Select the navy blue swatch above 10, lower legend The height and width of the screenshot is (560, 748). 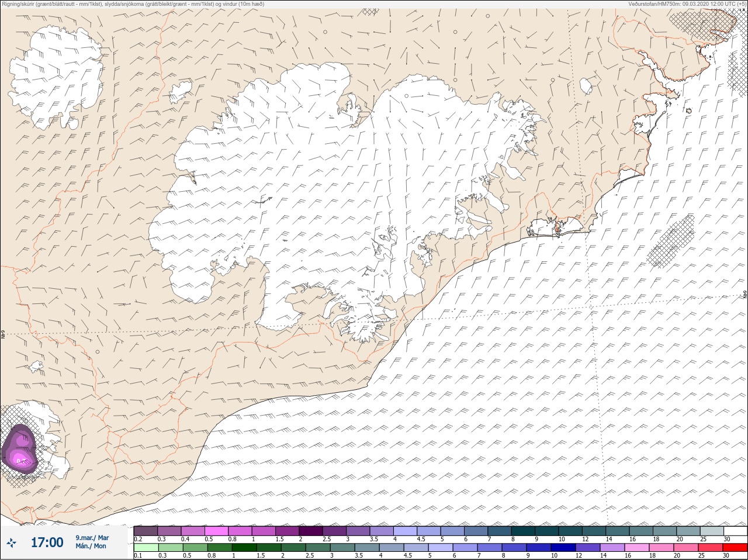click(x=562, y=548)
